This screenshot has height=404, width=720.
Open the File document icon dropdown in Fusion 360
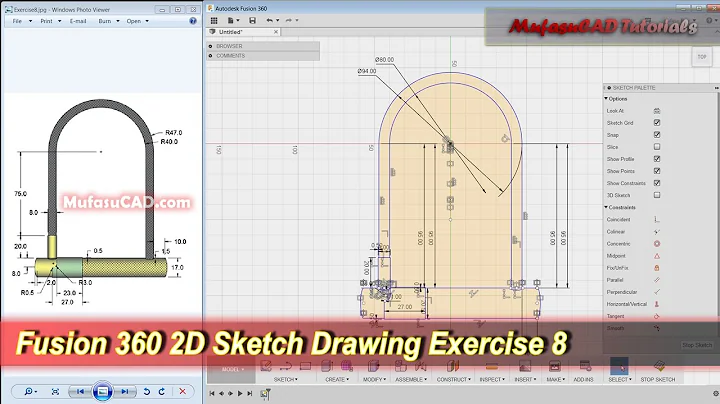[x=233, y=20]
